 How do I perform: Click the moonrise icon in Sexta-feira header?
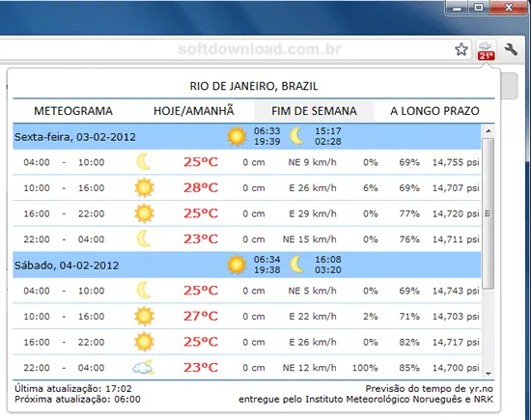[x=297, y=136]
